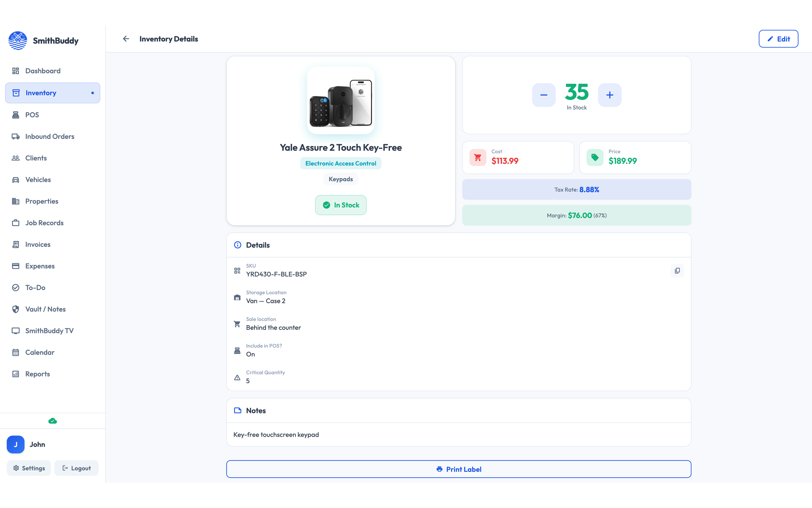Click the SmithBuddy logo icon
The width and height of the screenshot is (812, 508).
tap(18, 41)
